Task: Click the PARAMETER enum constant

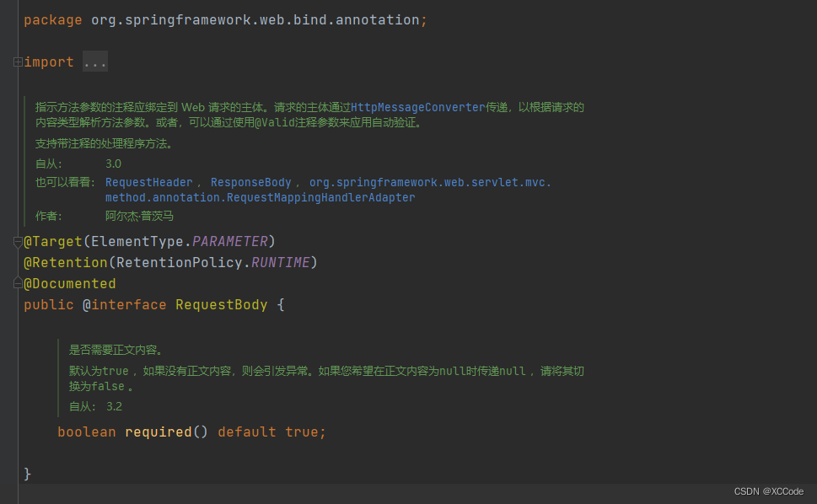Action: tap(230, 242)
